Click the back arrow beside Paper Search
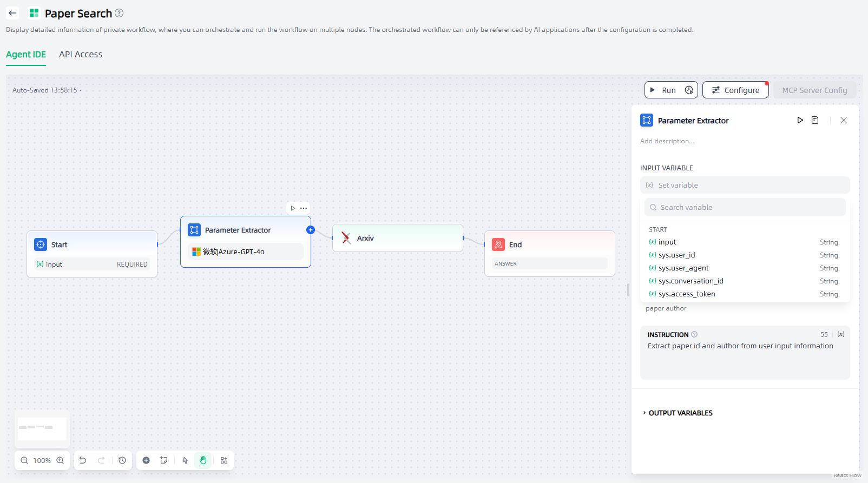Viewport: 868px width, 483px height. 12,13
